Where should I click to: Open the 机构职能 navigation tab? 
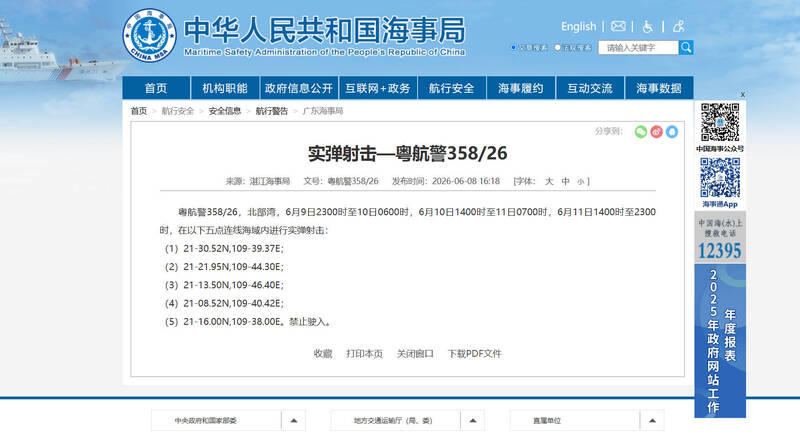pyautogui.click(x=225, y=88)
